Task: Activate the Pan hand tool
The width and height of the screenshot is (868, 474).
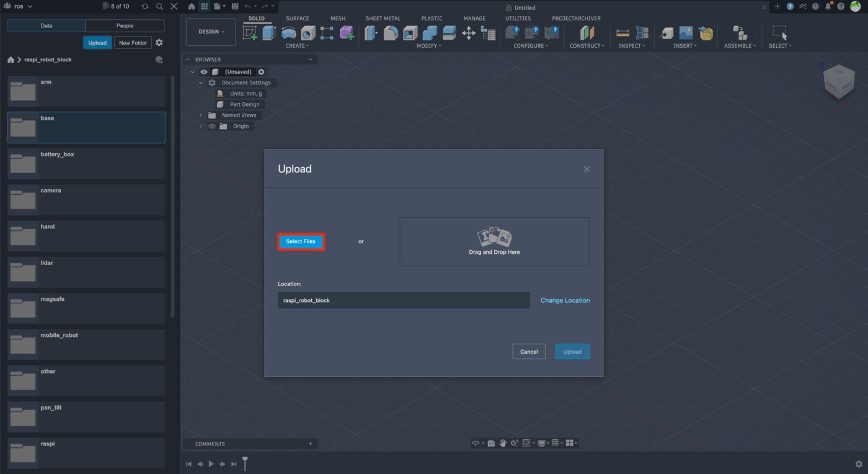Action: (503, 443)
